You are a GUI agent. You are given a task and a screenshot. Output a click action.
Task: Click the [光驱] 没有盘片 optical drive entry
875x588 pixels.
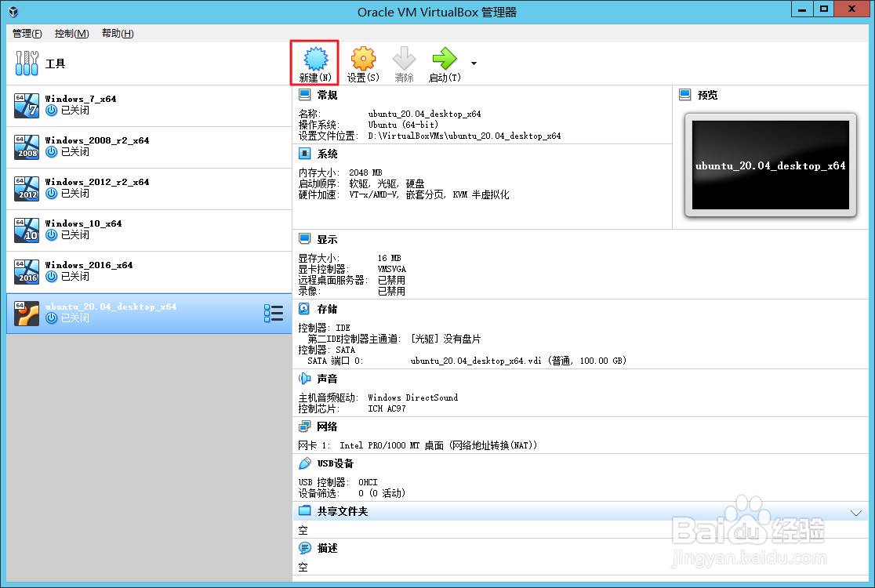pyautogui.click(x=445, y=339)
